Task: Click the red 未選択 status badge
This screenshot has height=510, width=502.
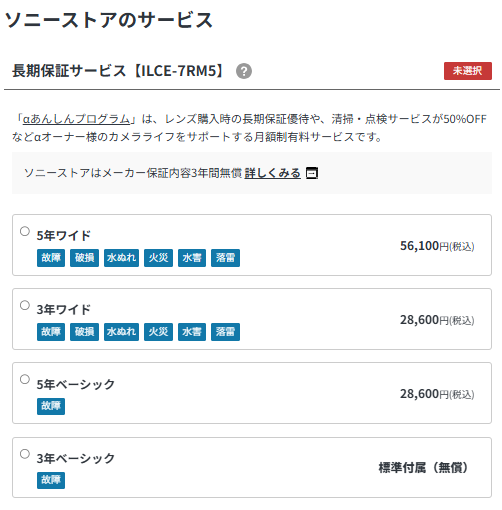Action: click(x=468, y=71)
